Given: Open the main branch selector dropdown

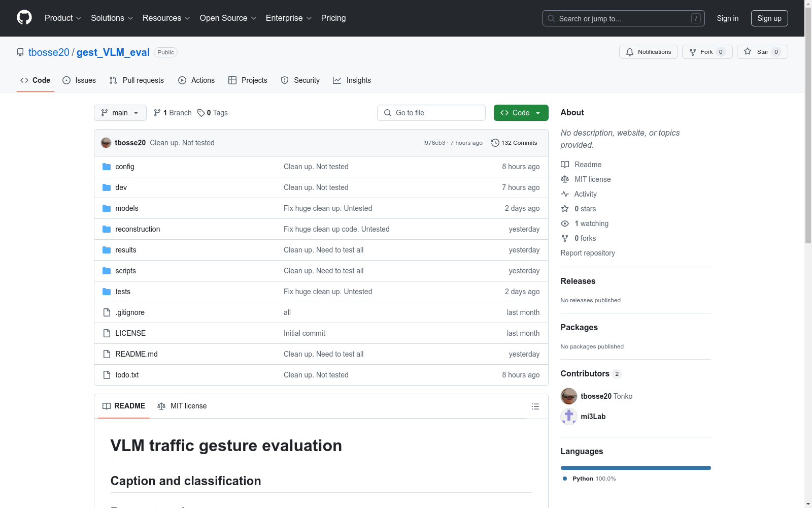Looking at the screenshot, I should pos(120,113).
